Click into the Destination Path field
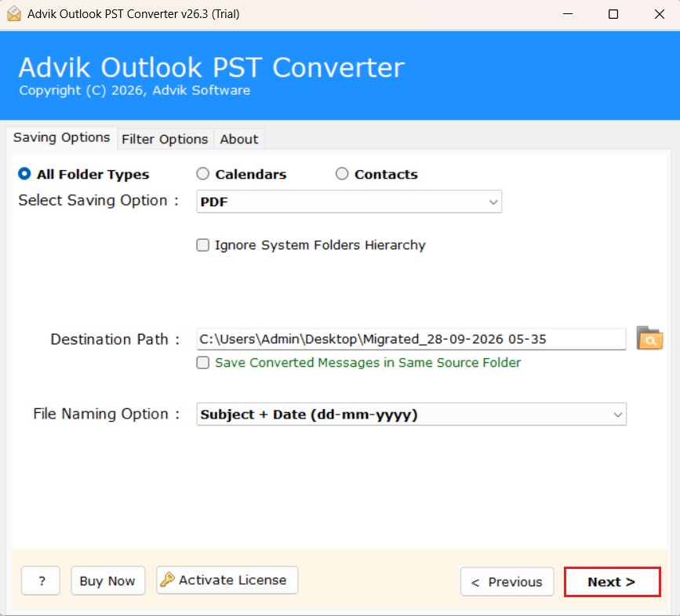The width and height of the screenshot is (680, 616). point(411,339)
